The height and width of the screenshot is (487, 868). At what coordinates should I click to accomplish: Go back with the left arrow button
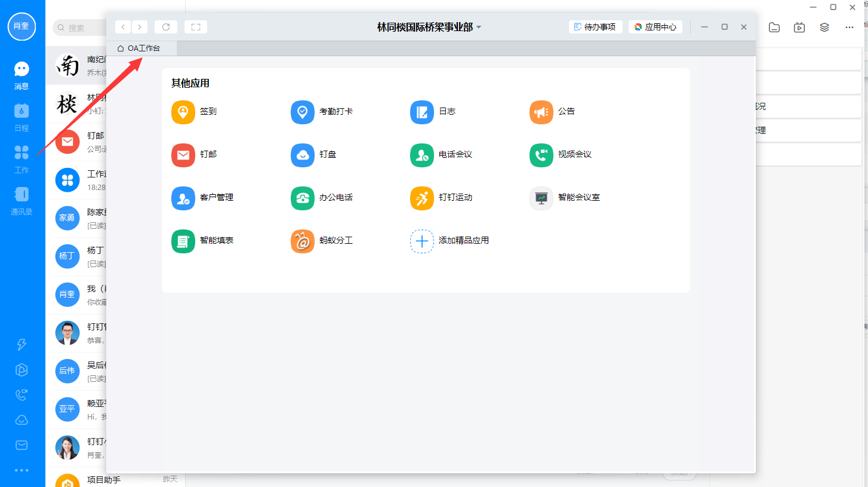(x=123, y=27)
